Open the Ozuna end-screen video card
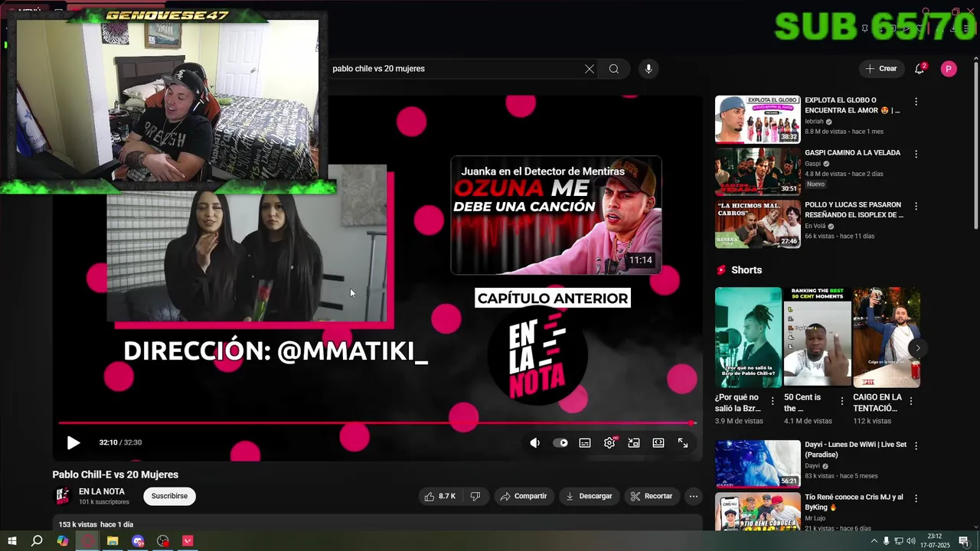The image size is (980, 551). pos(556,216)
